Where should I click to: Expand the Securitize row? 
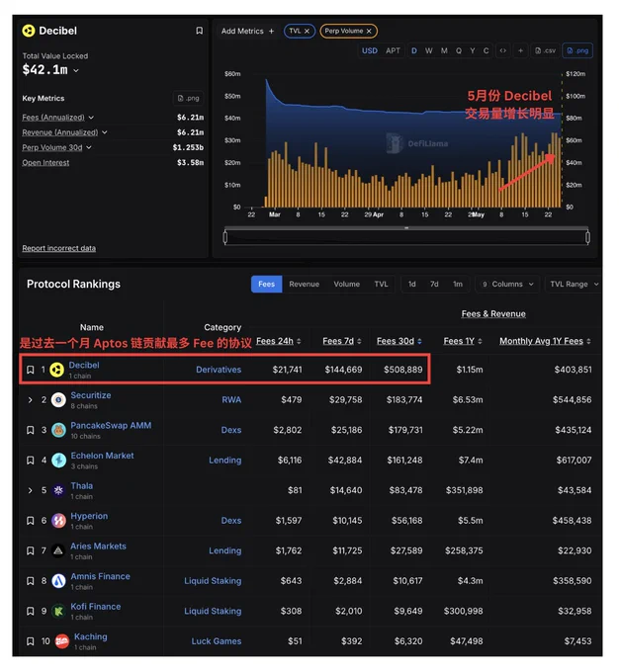click(x=30, y=400)
